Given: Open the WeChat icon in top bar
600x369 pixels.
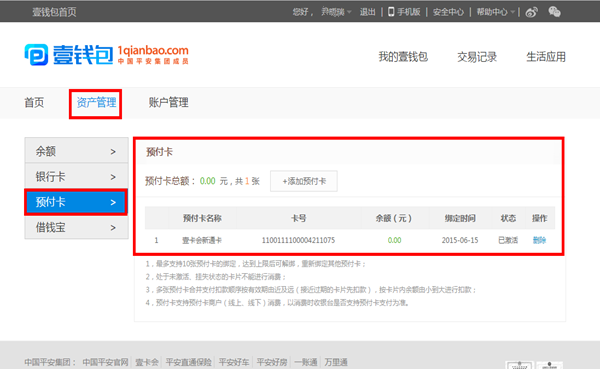Looking at the screenshot, I should [554, 12].
